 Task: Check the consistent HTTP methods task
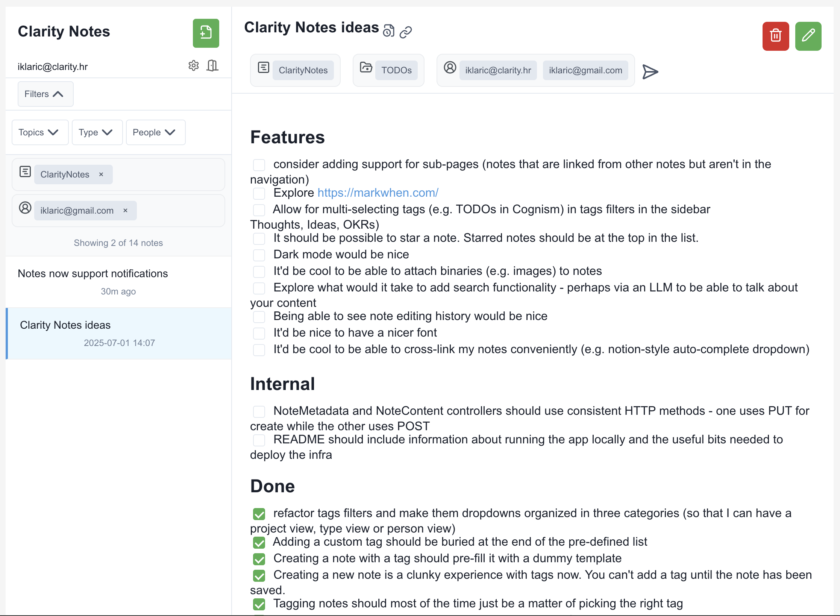point(259,411)
